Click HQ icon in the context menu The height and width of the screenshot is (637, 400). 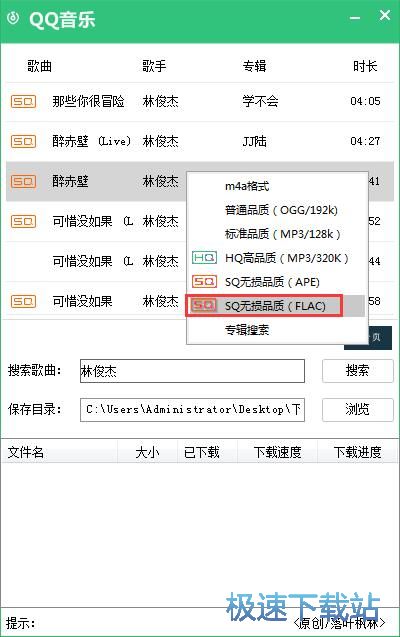click(204, 258)
